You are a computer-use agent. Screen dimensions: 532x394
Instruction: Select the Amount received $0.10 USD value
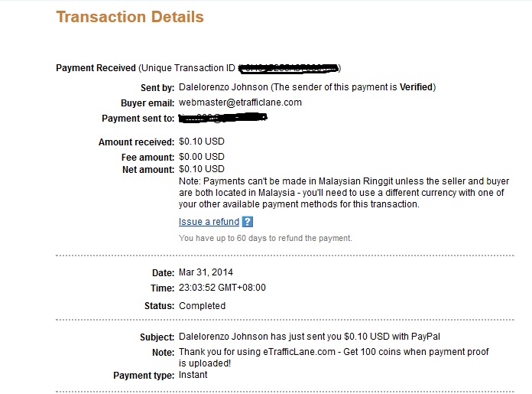tap(202, 142)
